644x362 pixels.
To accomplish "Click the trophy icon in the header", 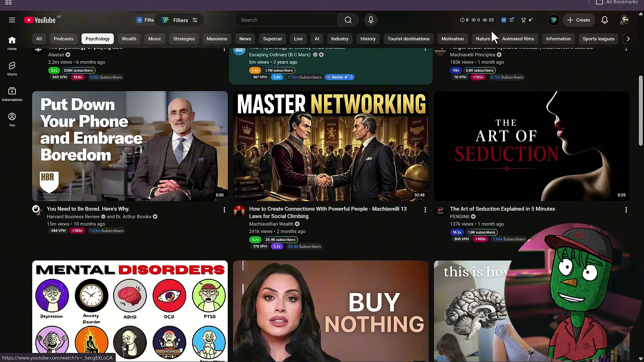I will (523, 20).
